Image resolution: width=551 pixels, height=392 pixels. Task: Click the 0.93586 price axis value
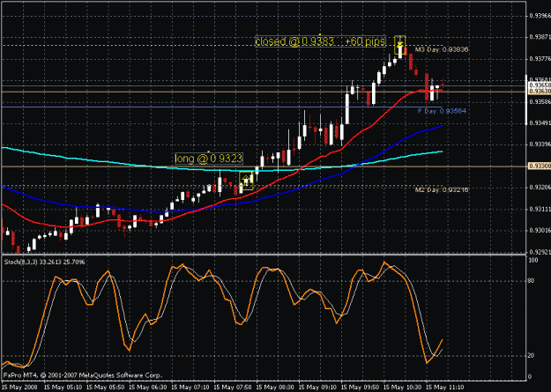point(540,102)
